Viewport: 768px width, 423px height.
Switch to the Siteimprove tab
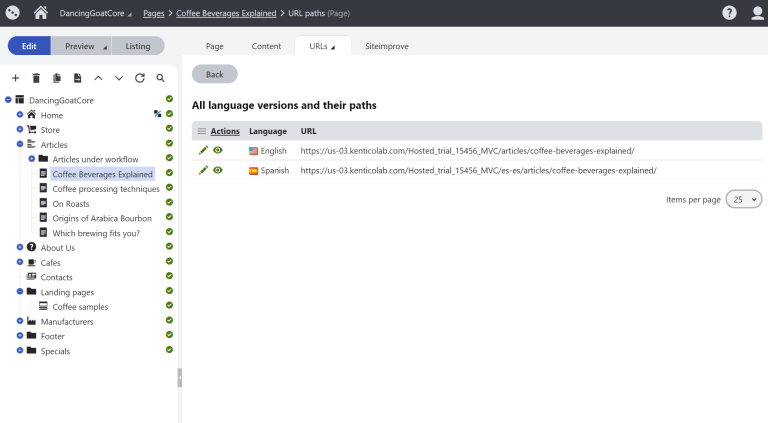pyautogui.click(x=386, y=46)
